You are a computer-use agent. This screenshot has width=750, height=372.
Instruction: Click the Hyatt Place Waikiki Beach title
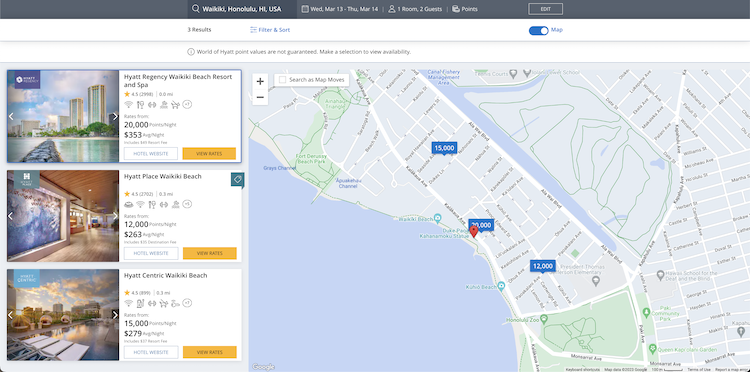[163, 176]
